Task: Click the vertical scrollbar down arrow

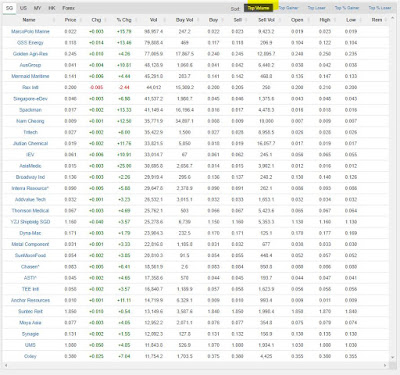Action: [x=392, y=357]
